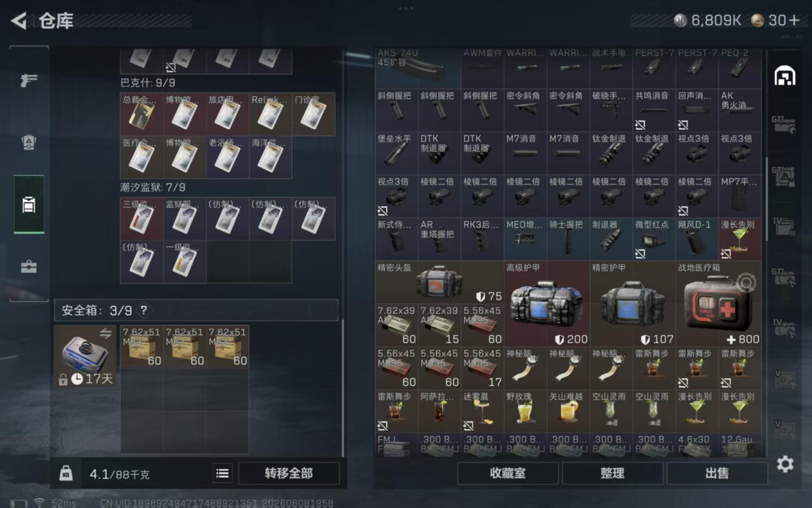Select the 精密护甲 repair bag with 107

(632, 304)
